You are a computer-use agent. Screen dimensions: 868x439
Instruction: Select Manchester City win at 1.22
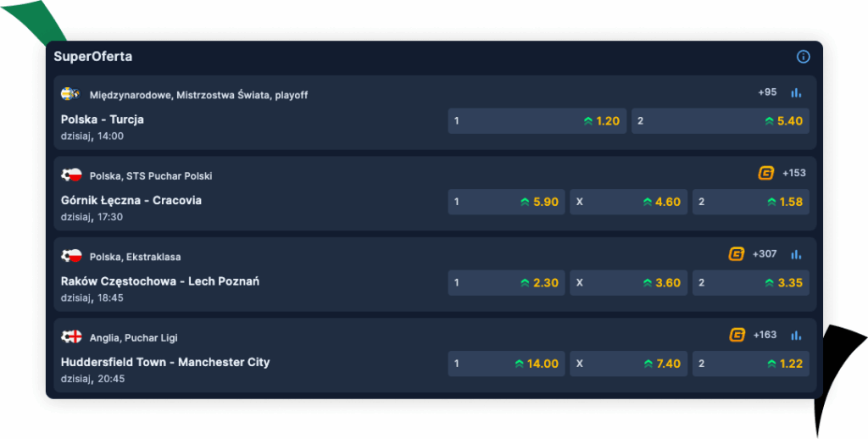750,364
